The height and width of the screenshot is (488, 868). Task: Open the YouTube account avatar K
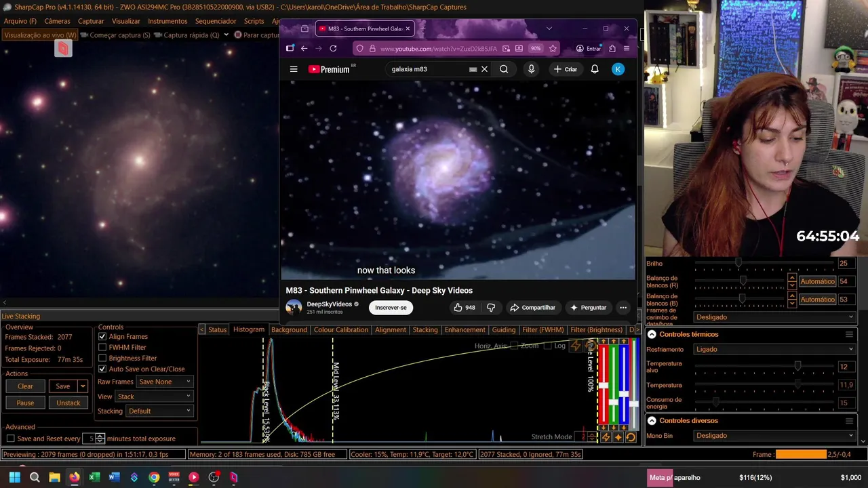(x=618, y=69)
